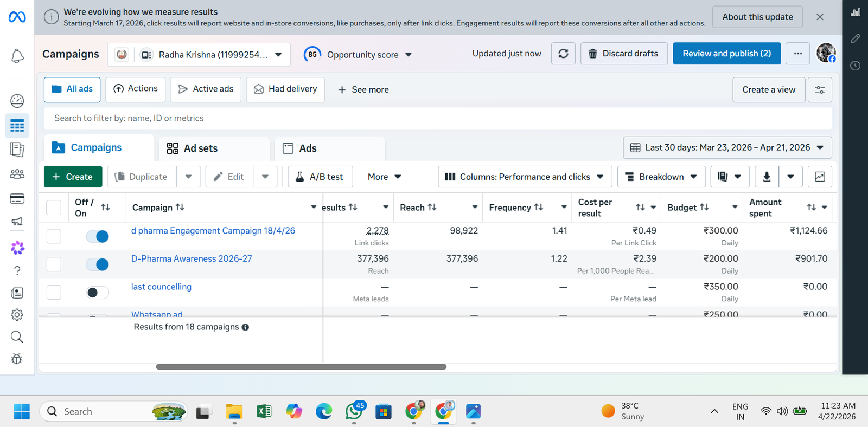Image resolution: width=868 pixels, height=427 pixels.
Task: Click the export download icon
Action: click(x=767, y=177)
